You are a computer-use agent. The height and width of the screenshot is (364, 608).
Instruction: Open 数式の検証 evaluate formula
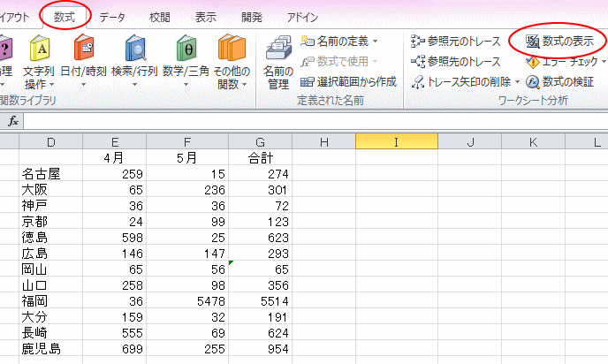coord(560,82)
